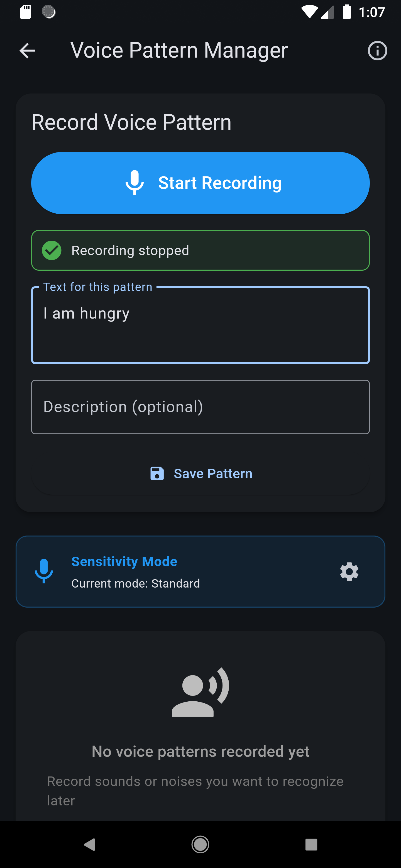Open the info icon in header

point(377,51)
